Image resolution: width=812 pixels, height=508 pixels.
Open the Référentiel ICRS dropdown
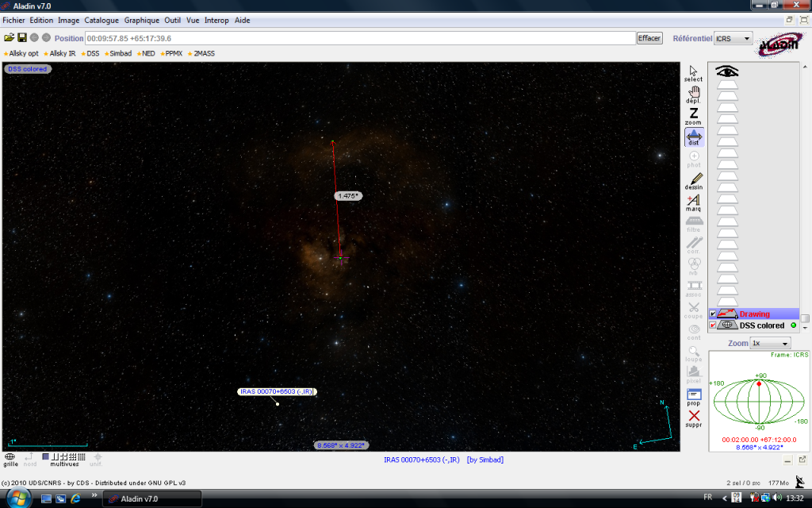coord(733,38)
